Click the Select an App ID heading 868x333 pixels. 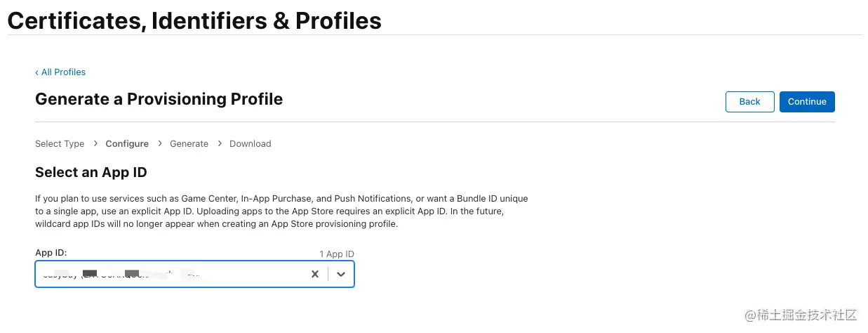91,172
